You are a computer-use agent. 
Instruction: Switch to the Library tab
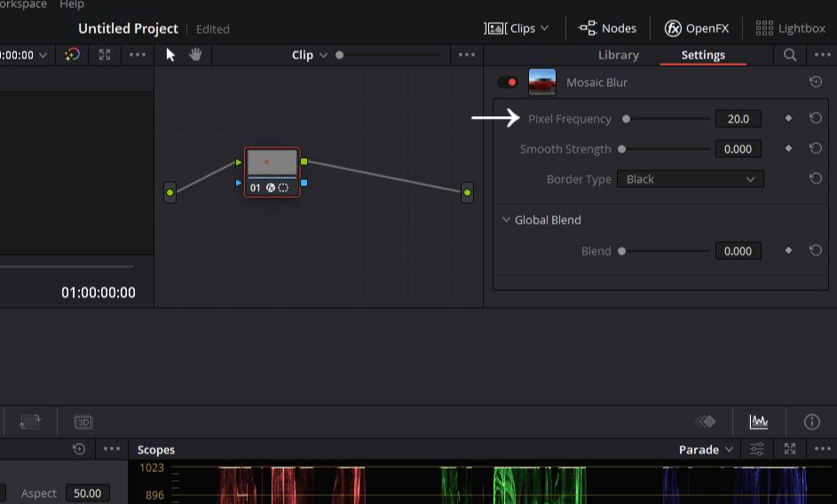click(x=618, y=55)
